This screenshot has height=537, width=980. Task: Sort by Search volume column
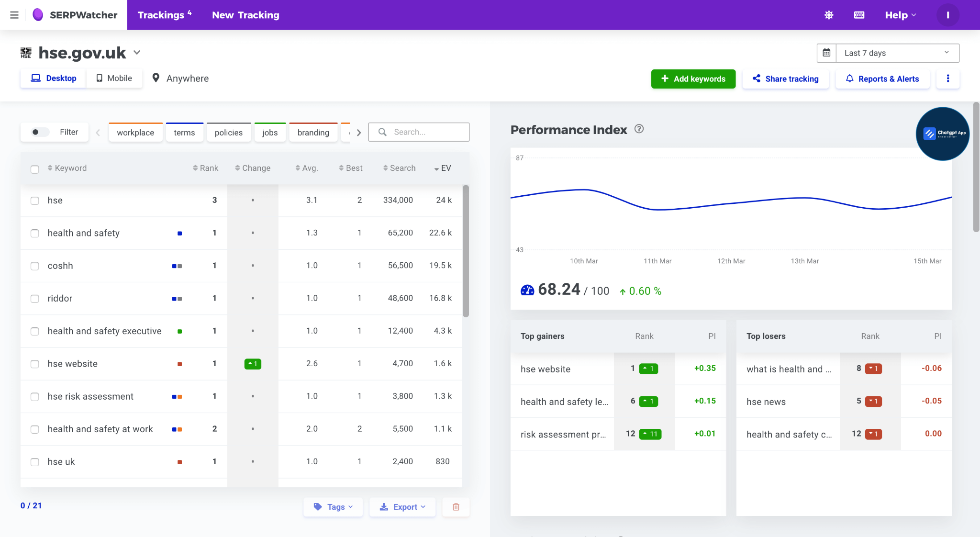399,168
